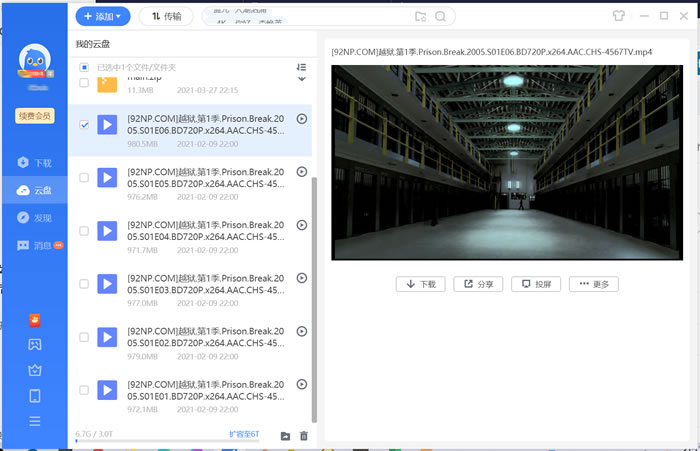Click the file list vertical scrollbar
The height and width of the screenshot is (451, 700).
[314, 299]
